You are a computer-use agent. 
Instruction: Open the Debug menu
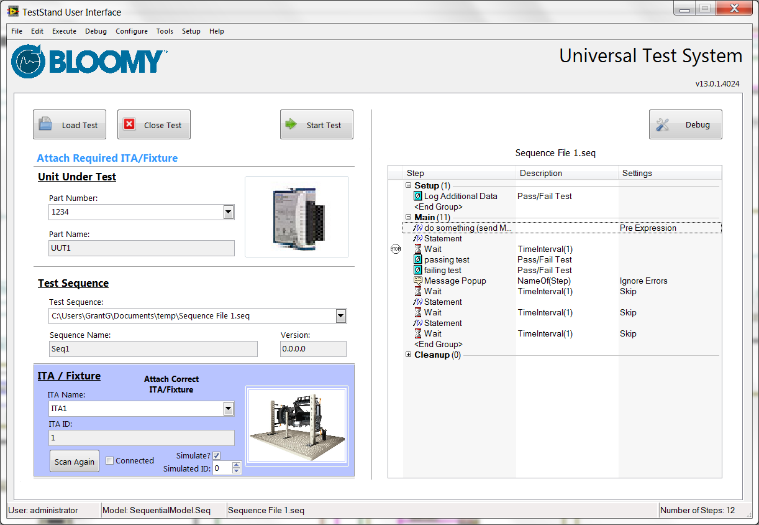[96, 31]
